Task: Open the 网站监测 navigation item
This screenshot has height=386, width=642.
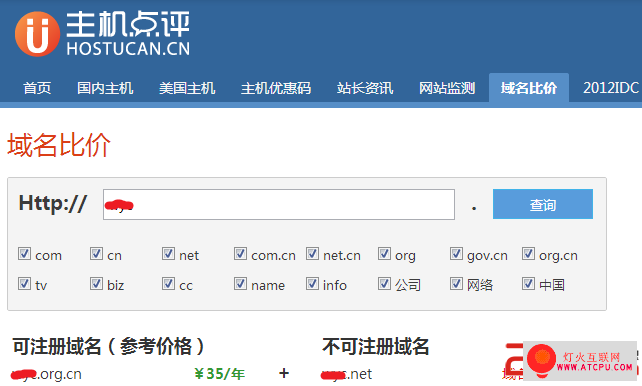Action: (447, 88)
